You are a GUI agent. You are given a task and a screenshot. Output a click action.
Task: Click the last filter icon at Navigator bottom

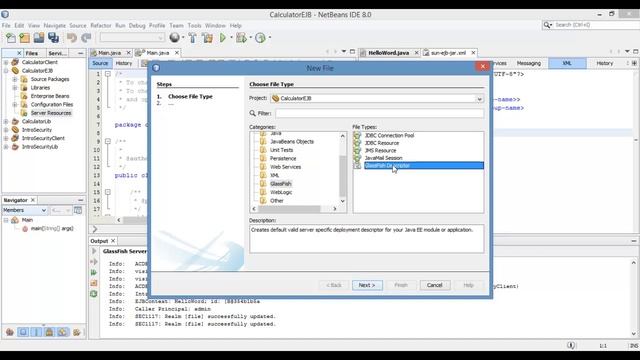[x=76, y=332]
